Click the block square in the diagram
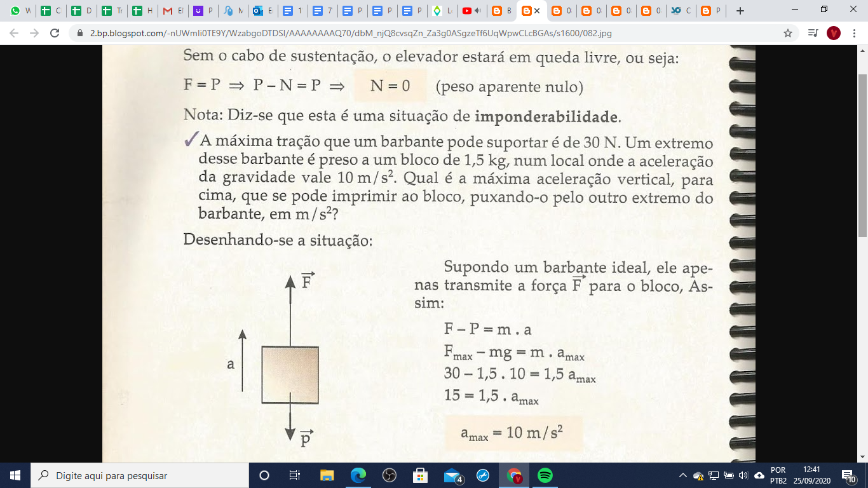This screenshot has width=868, height=488. [290, 375]
